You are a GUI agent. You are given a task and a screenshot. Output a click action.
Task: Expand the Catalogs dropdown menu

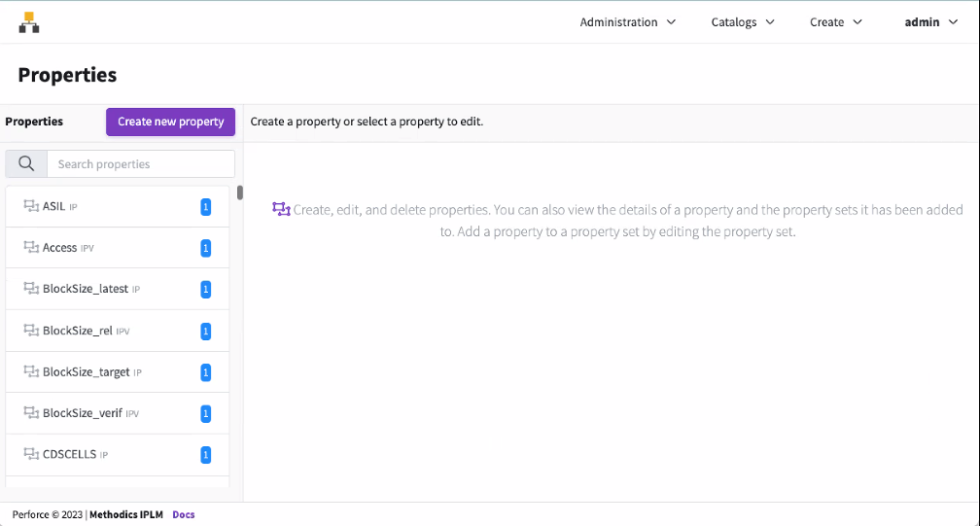743,22
